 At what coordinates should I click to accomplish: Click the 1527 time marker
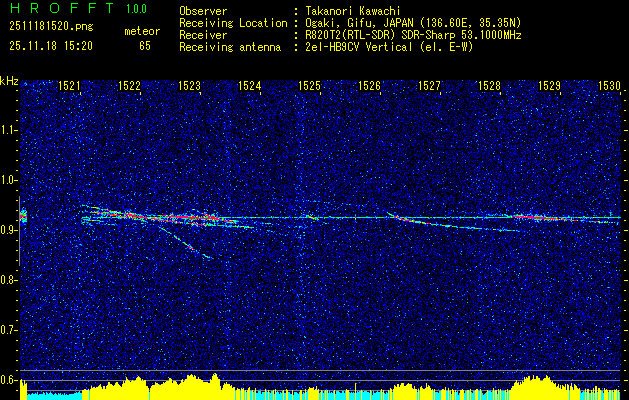point(430,85)
